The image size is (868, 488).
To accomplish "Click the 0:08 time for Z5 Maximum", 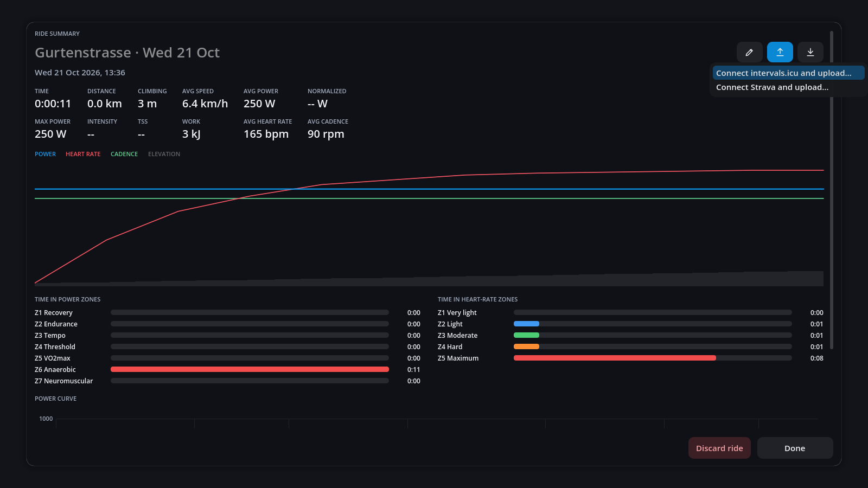I will coord(816,358).
